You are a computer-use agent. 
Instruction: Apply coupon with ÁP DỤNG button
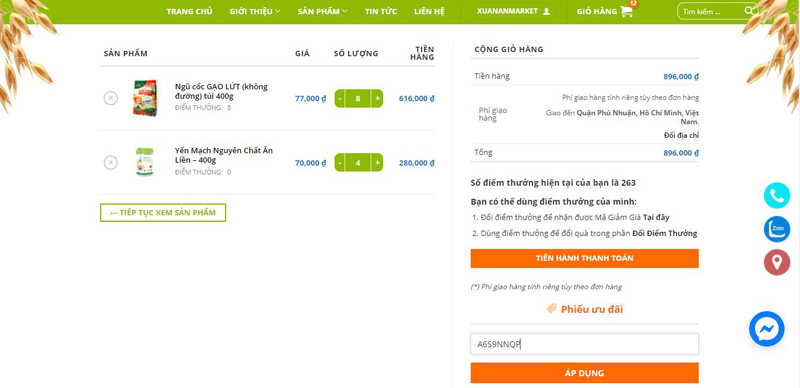(x=584, y=373)
